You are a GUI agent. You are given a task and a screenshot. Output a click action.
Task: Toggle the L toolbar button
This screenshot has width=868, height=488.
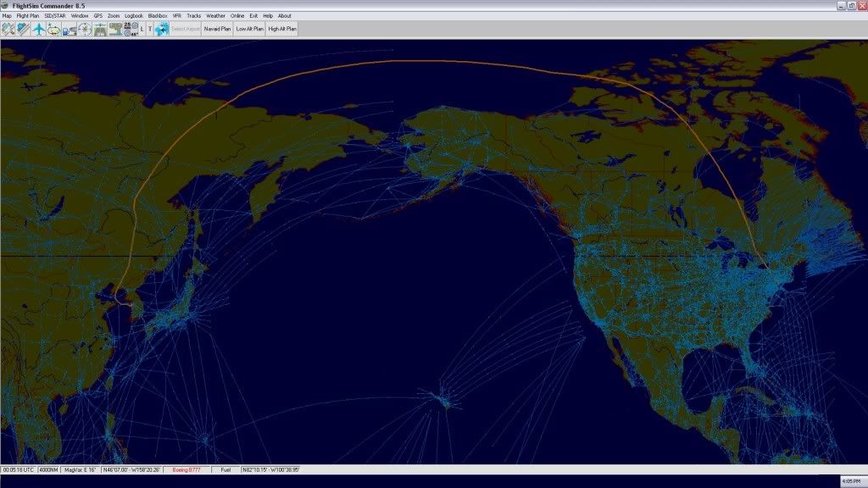point(142,29)
